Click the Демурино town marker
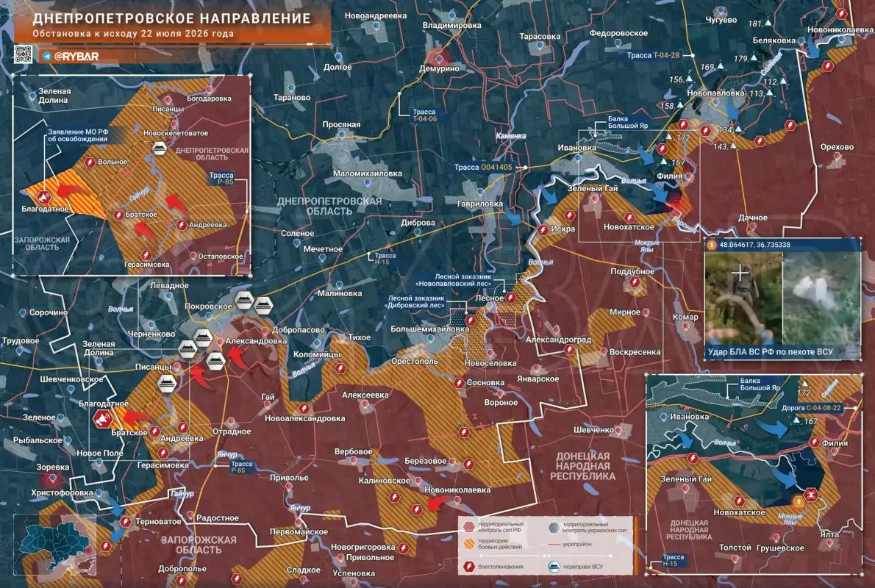875x588 pixels. [x=439, y=58]
